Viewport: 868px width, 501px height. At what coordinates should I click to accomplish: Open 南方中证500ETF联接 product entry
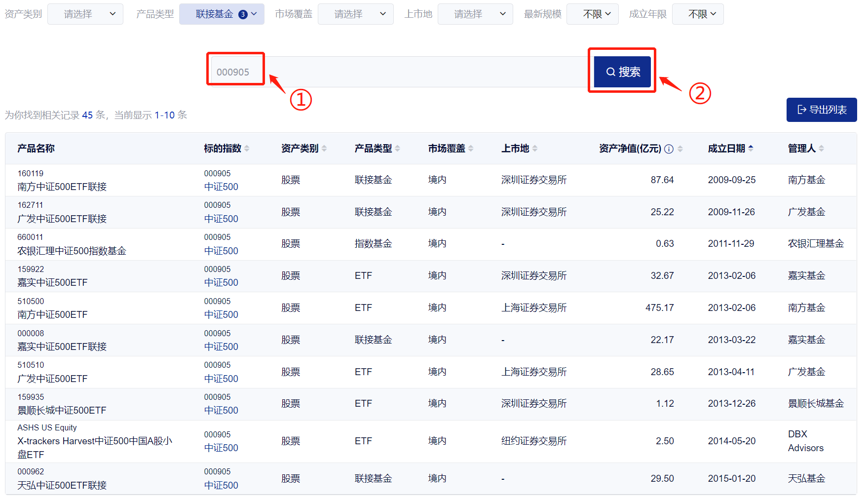tap(62, 187)
